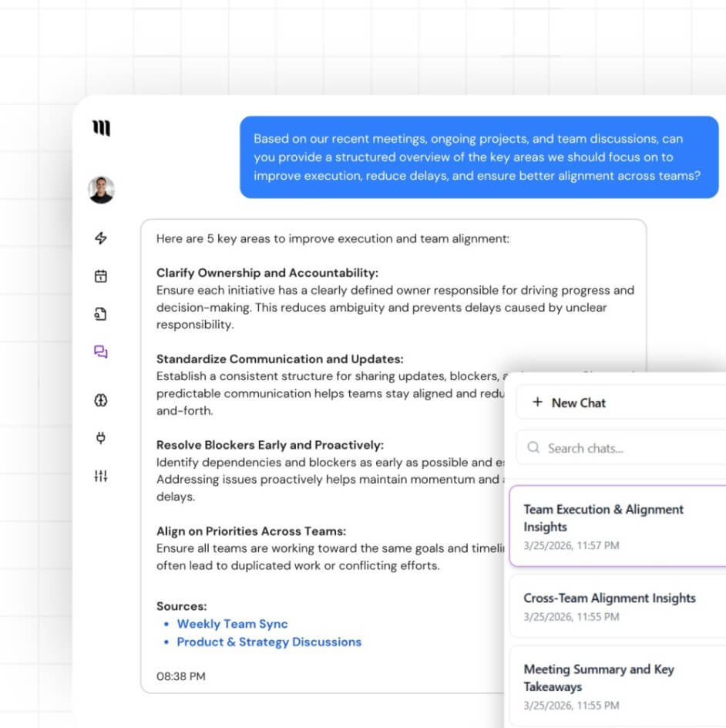
Task: Click the Standardize Communication and Updates heading
Action: click(x=280, y=359)
